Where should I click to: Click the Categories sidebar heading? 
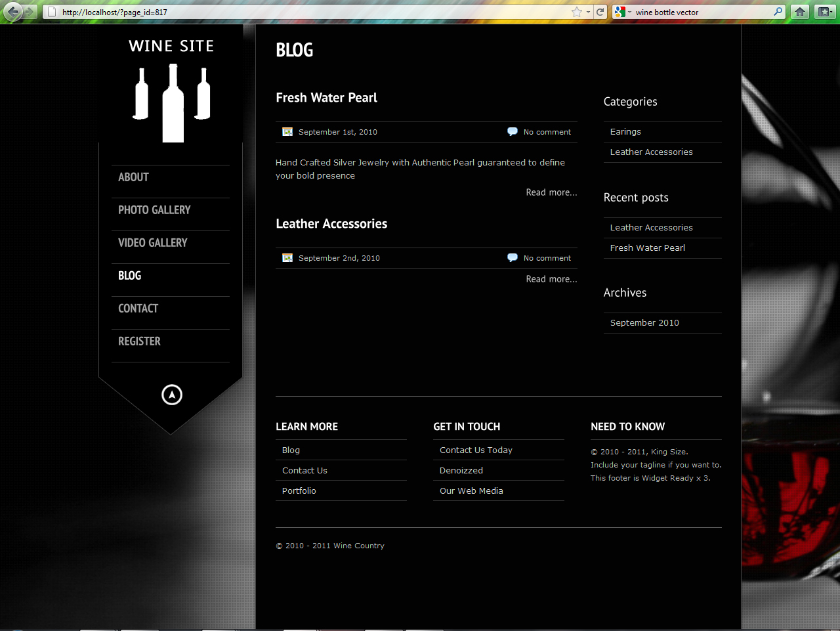[x=630, y=102]
